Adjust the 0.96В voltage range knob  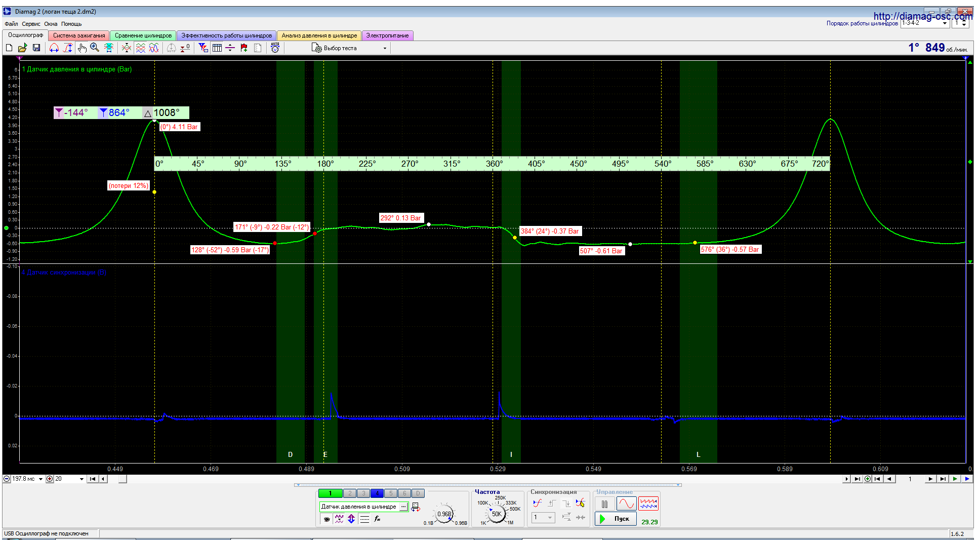tap(444, 514)
